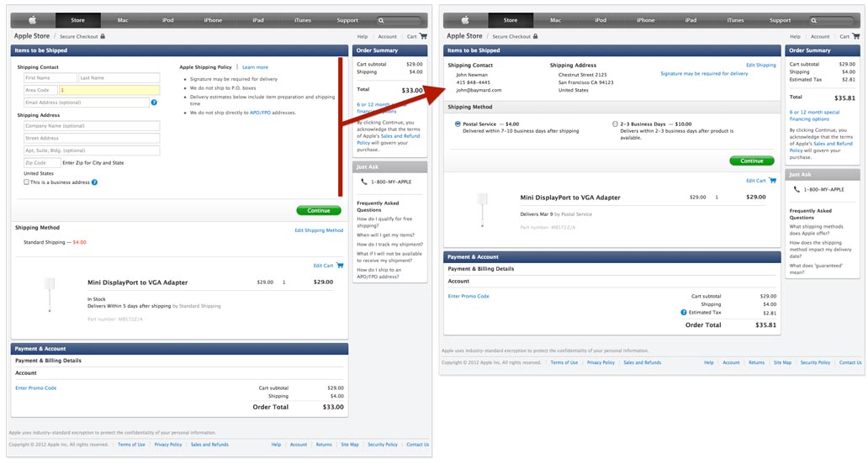
Task: Open the Support tab in the right screenshot's navbar
Action: 780,20
